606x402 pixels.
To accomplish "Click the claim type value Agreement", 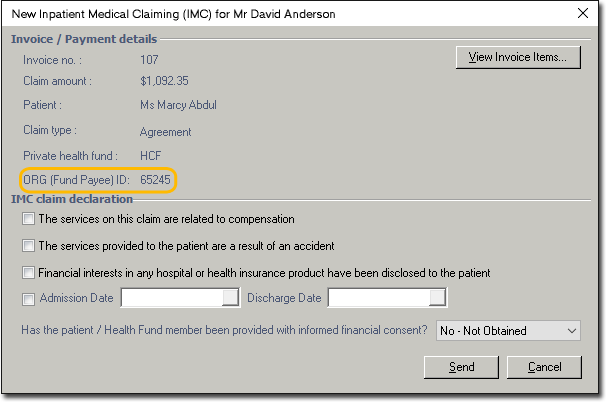I will [x=165, y=131].
